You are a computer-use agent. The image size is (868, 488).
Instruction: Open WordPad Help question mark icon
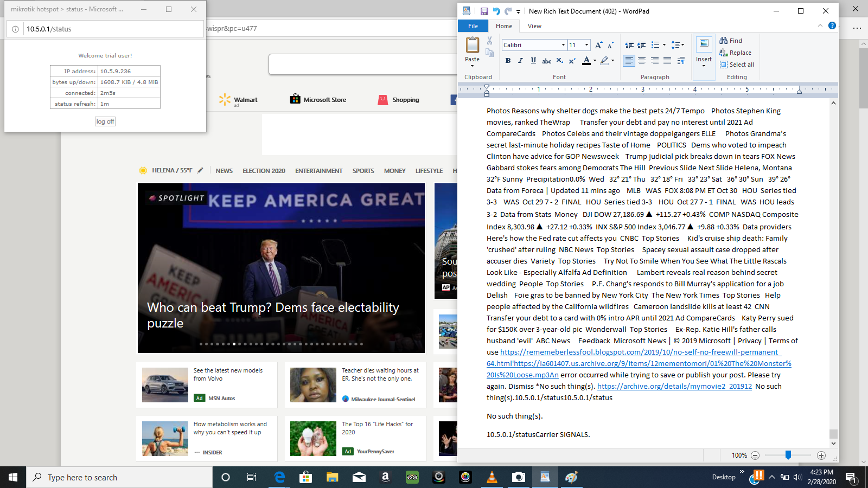click(x=832, y=25)
